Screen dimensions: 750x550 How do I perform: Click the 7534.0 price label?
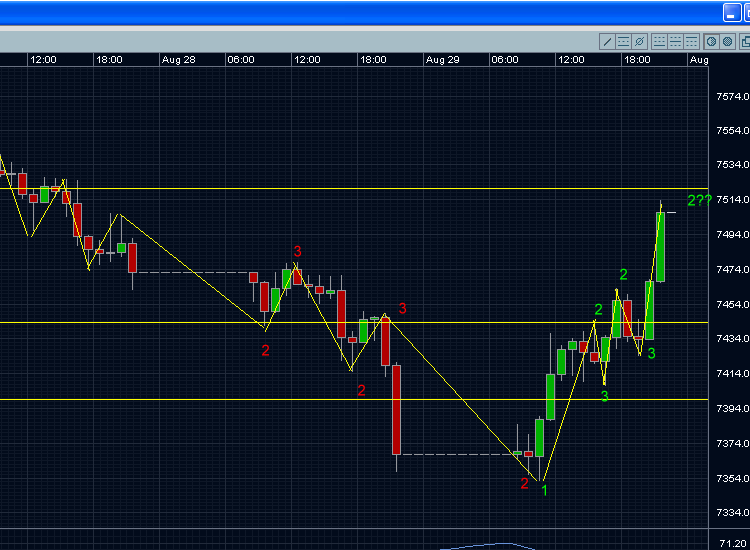(x=732, y=165)
